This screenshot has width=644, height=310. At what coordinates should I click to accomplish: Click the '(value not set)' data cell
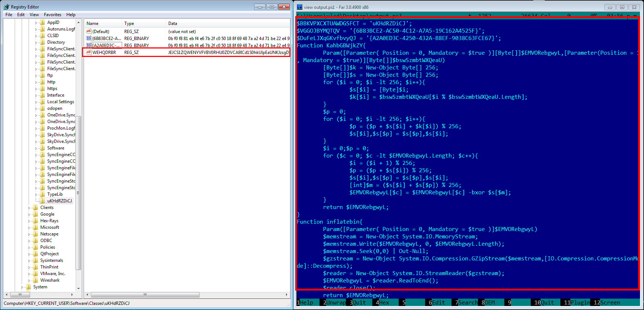[182, 32]
